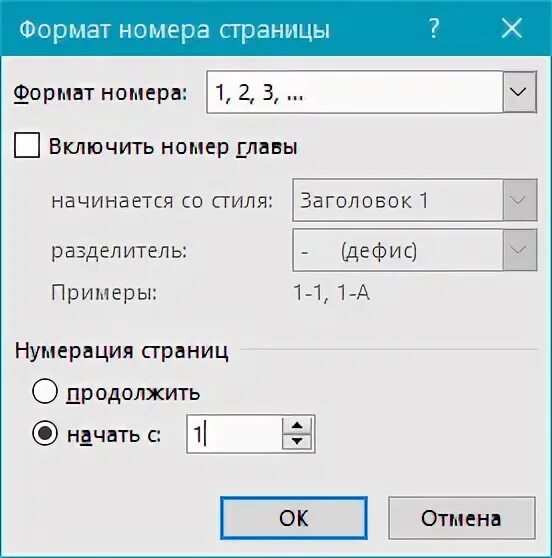The image size is (552, 558).
Task: Click the продолжить label text
Action: click(x=133, y=393)
